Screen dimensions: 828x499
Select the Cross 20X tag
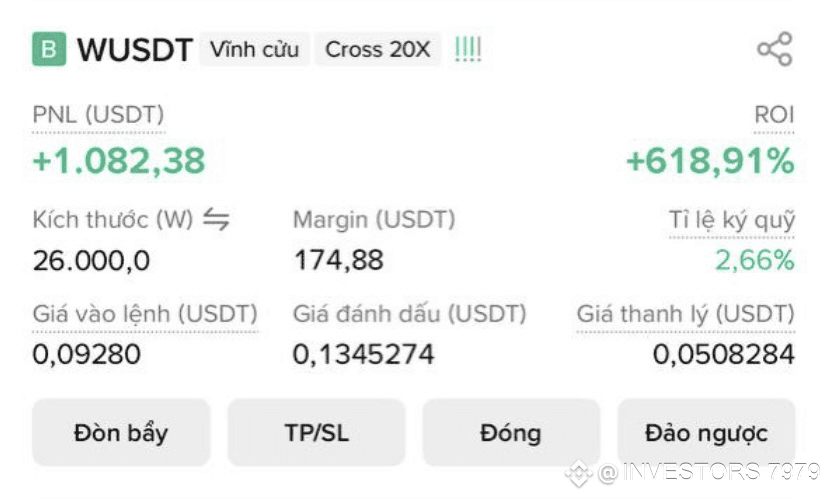pyautogui.click(x=378, y=49)
